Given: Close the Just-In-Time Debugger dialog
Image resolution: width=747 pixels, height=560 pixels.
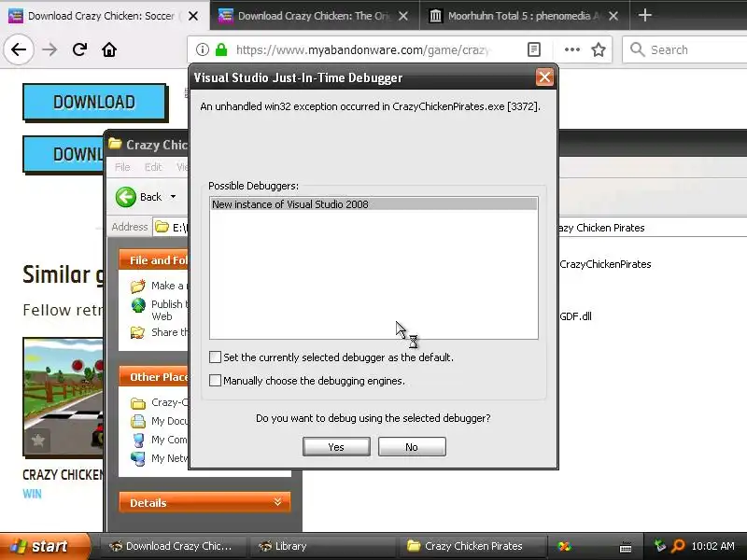Looking at the screenshot, I should pyautogui.click(x=544, y=77).
